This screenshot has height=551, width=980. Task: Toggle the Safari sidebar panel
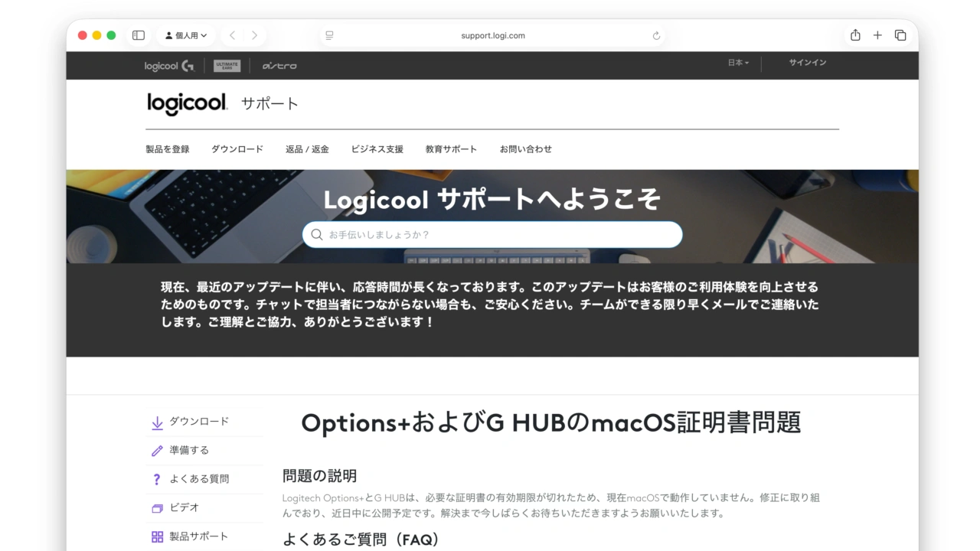pyautogui.click(x=138, y=35)
